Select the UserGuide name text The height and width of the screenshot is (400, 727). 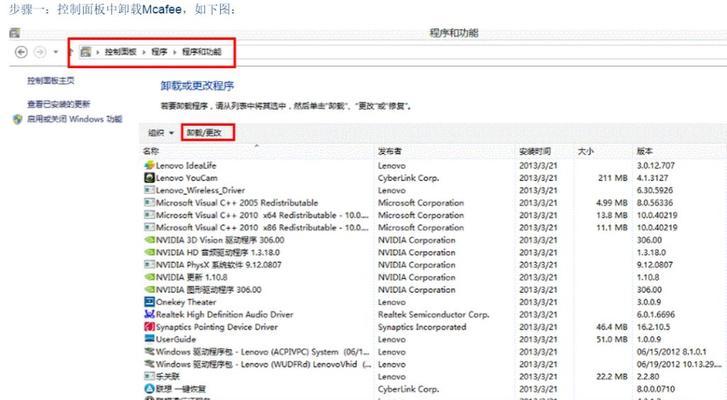tap(176, 339)
